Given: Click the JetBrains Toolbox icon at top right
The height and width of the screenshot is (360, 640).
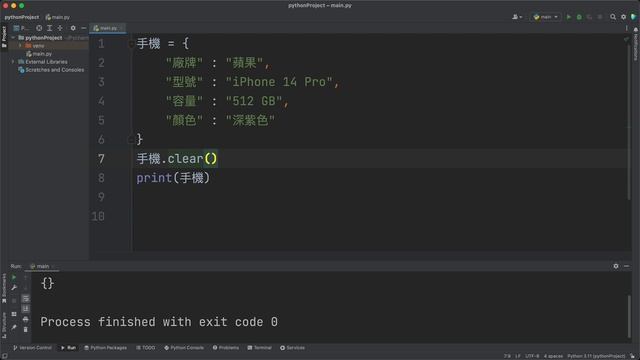Looking at the screenshot, I should [633, 17].
